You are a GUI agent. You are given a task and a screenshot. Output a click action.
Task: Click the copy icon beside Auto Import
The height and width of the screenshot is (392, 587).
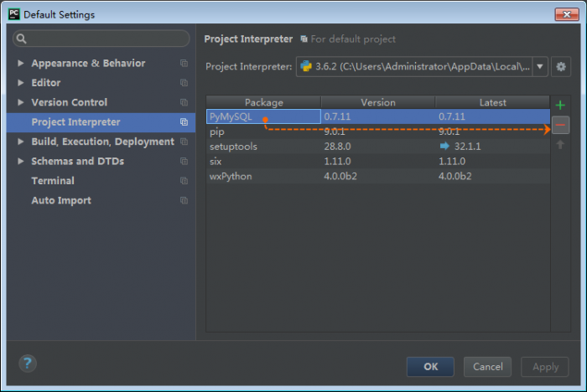coord(184,201)
